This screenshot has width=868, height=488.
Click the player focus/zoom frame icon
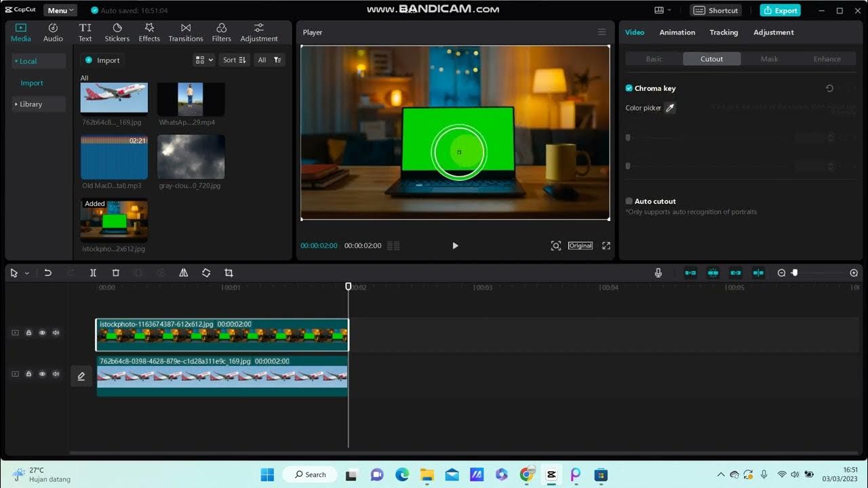point(556,245)
